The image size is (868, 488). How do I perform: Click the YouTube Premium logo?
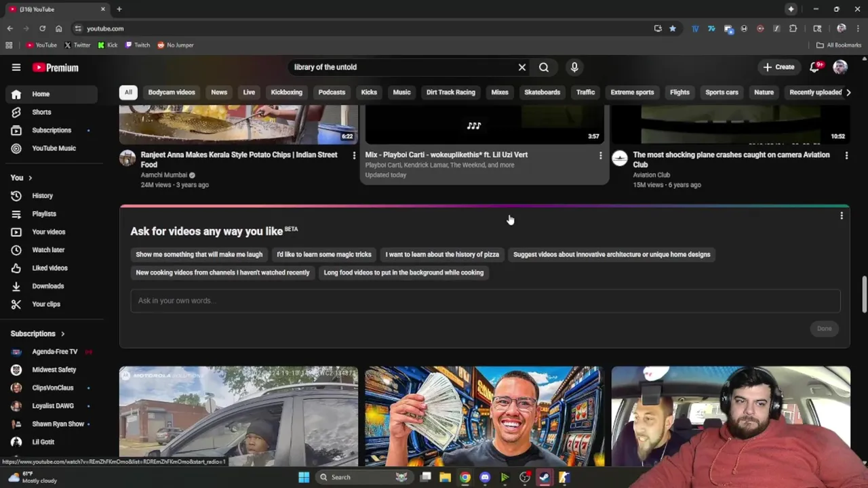56,67
